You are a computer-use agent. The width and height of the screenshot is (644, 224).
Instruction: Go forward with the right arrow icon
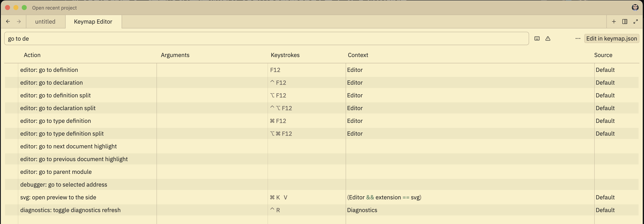[x=19, y=22]
